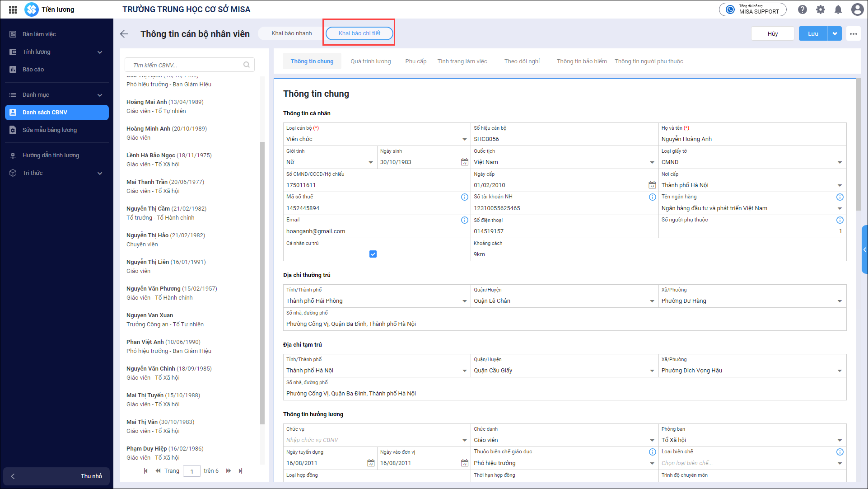Open the Quốc tịch dropdown
The width and height of the screenshot is (868, 489).
(652, 162)
